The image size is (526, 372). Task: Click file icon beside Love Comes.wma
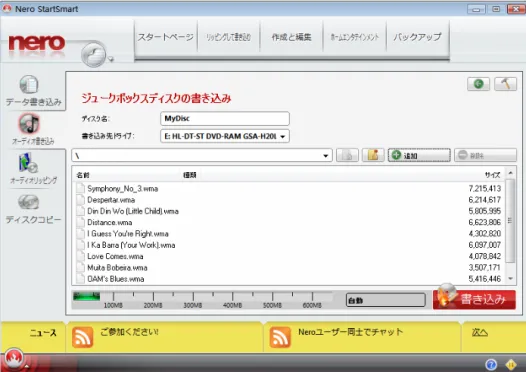click(x=80, y=256)
